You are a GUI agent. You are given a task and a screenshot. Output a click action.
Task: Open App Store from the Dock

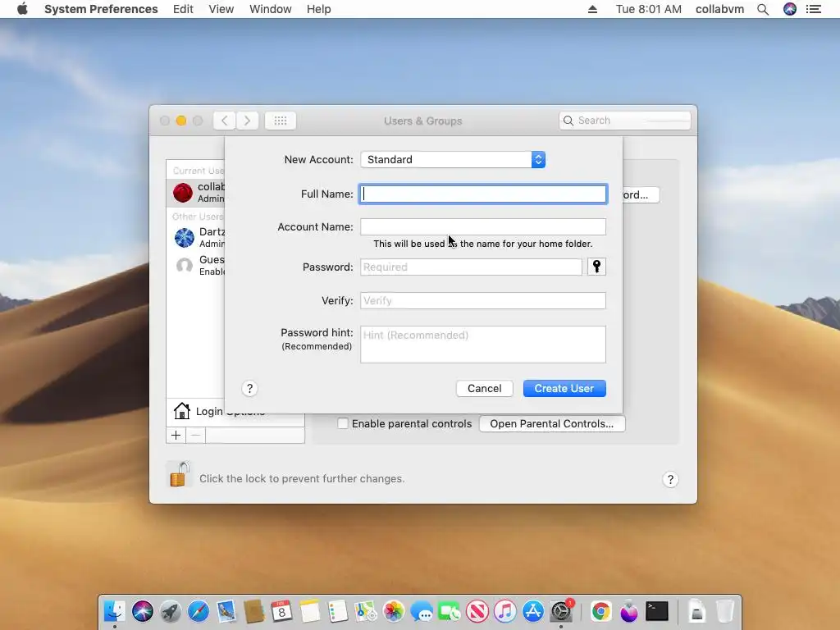(533, 611)
